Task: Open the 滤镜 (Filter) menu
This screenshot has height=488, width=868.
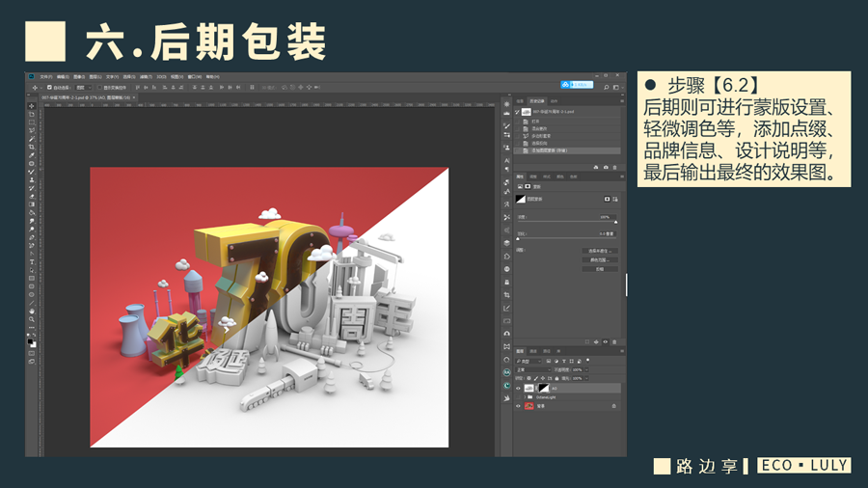Action: [147, 77]
